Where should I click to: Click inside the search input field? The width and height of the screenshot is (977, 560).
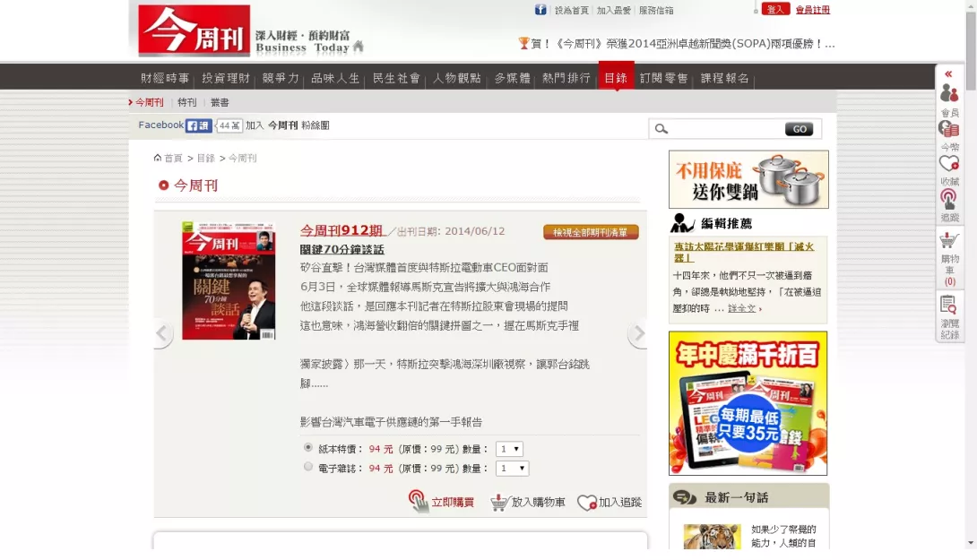726,129
